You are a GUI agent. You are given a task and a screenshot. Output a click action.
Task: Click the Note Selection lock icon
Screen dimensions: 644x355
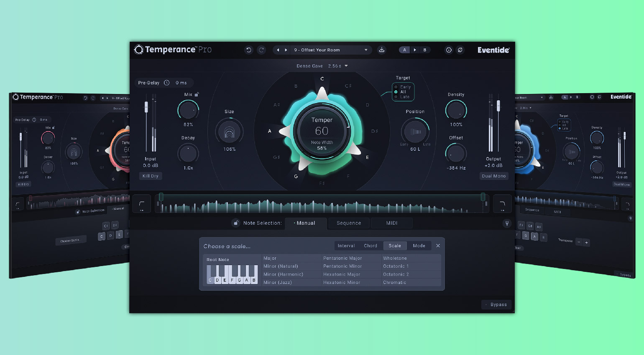(236, 223)
